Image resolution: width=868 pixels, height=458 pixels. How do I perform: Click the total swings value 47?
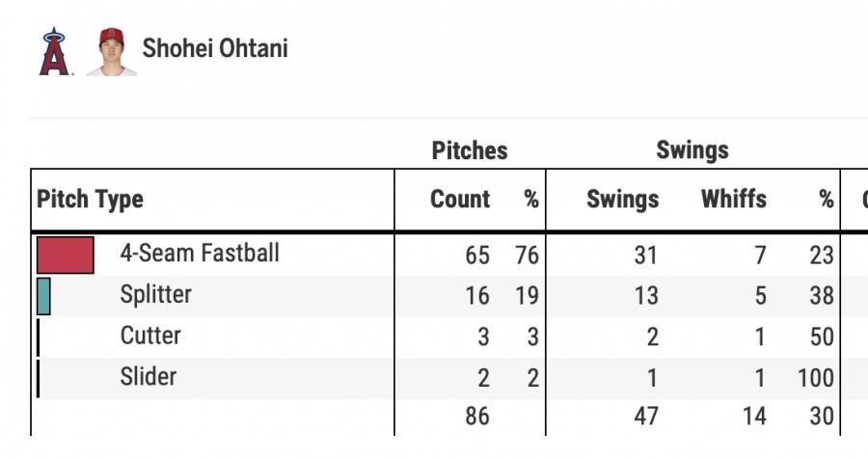(x=645, y=417)
